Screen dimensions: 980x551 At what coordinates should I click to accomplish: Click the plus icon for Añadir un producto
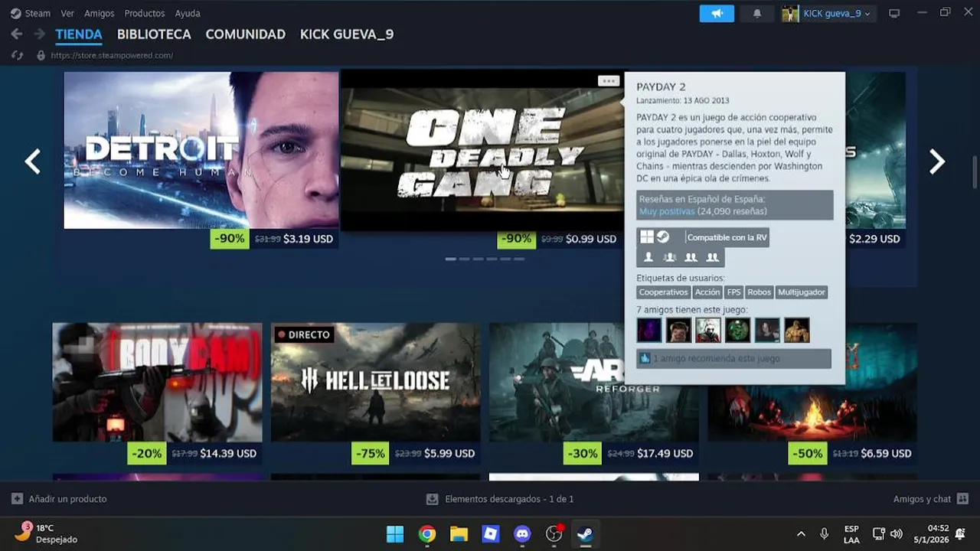(17, 499)
